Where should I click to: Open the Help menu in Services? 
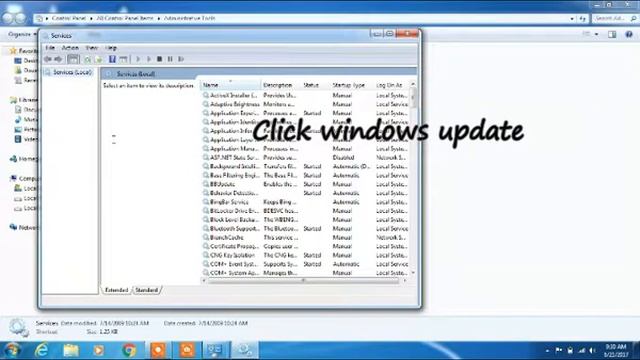(x=111, y=48)
